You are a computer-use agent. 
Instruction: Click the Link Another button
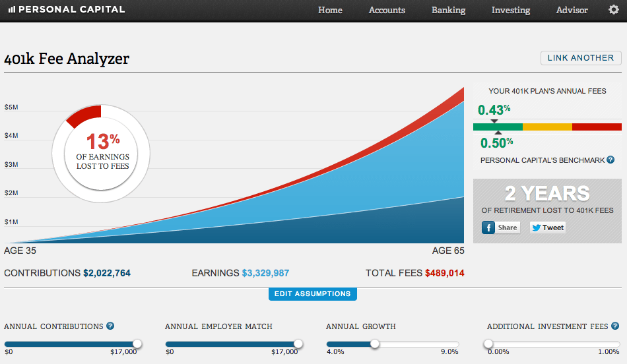pos(580,58)
